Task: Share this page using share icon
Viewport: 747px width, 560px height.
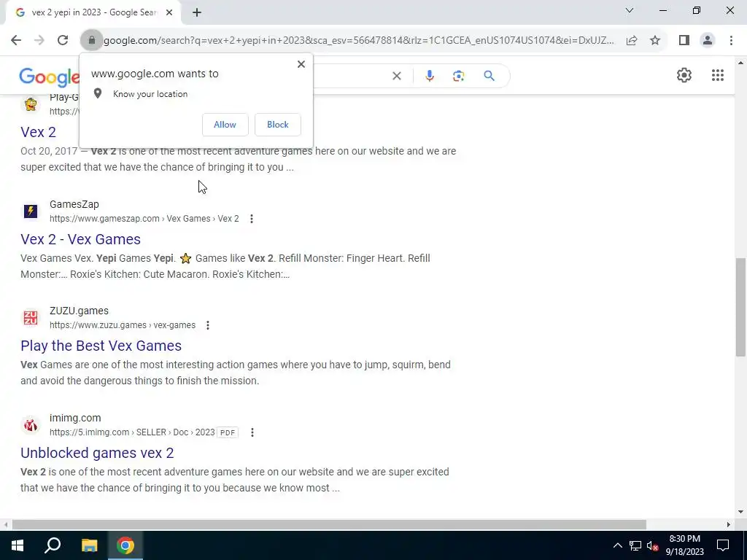Action: coord(632,40)
